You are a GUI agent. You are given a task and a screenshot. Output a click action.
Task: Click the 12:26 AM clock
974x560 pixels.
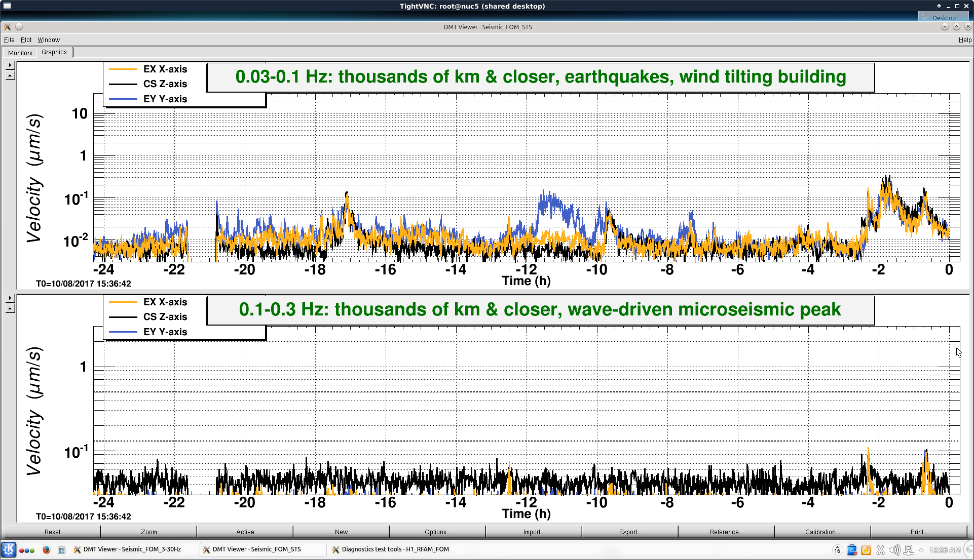coord(945,550)
